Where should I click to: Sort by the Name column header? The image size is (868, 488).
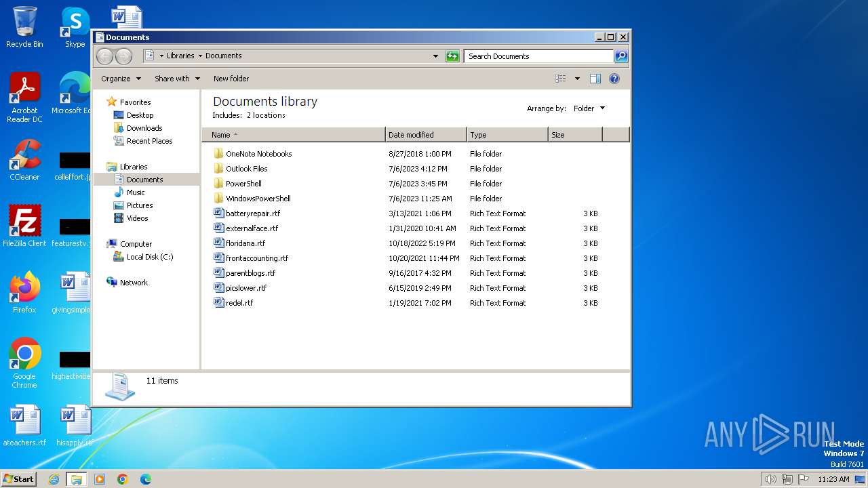(x=294, y=135)
